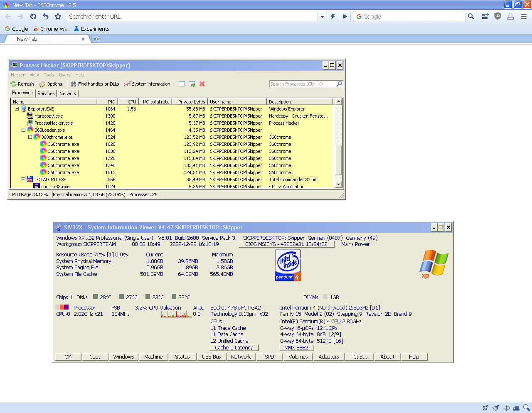Click the process list scroll up arrow
The width and height of the screenshot is (532, 413).
click(338, 102)
